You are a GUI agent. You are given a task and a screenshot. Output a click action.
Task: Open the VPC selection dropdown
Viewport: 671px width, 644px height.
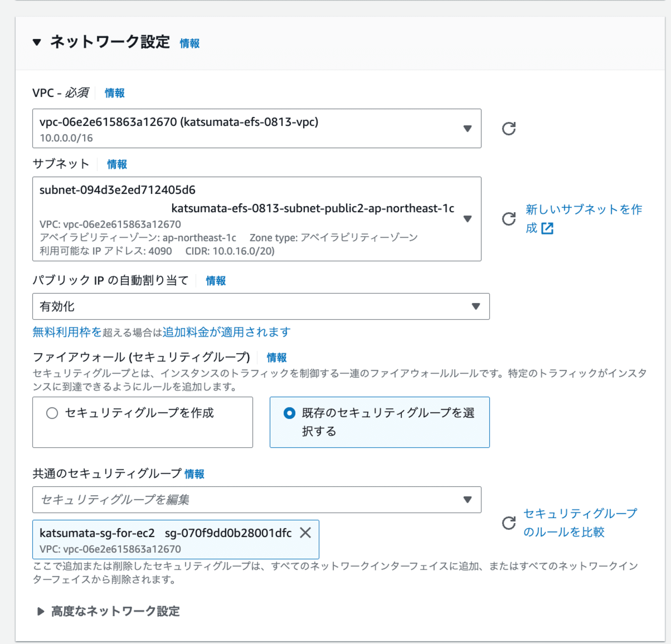point(257,129)
